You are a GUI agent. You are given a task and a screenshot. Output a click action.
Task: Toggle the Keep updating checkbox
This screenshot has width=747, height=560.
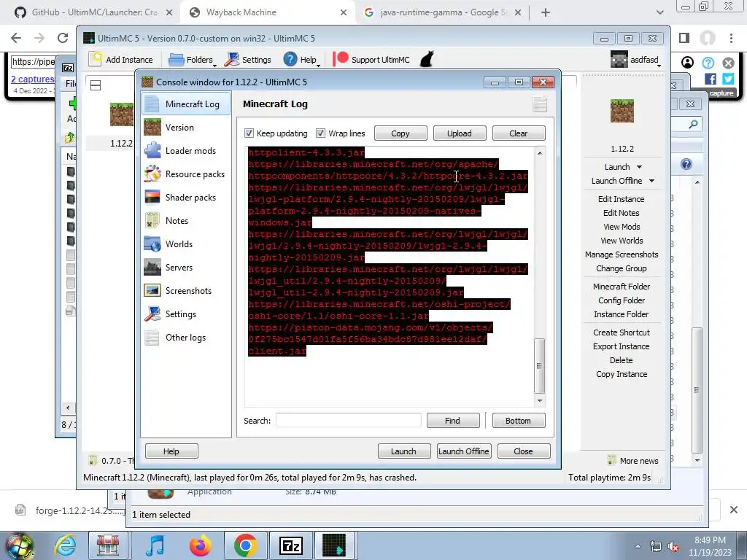(249, 133)
